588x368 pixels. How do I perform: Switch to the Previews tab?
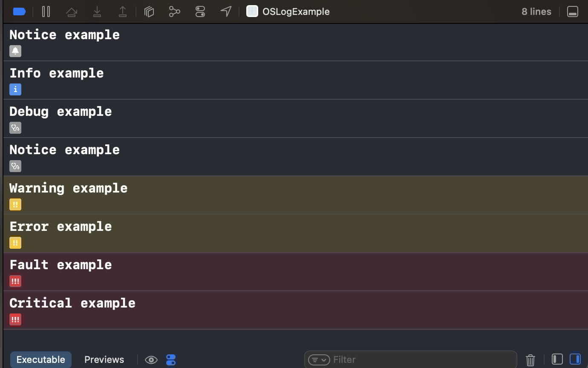click(104, 359)
